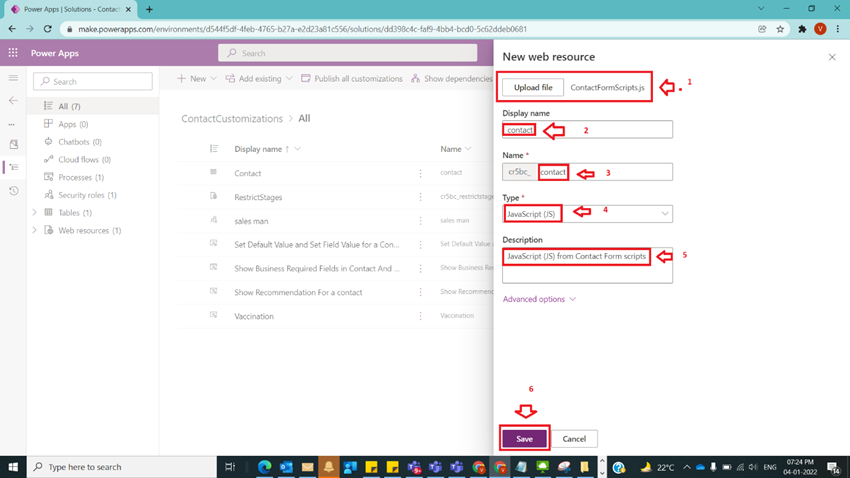Screen dimensions: 850x478
Task: Click the taskbar search box
Action: pyautogui.click(x=122, y=467)
